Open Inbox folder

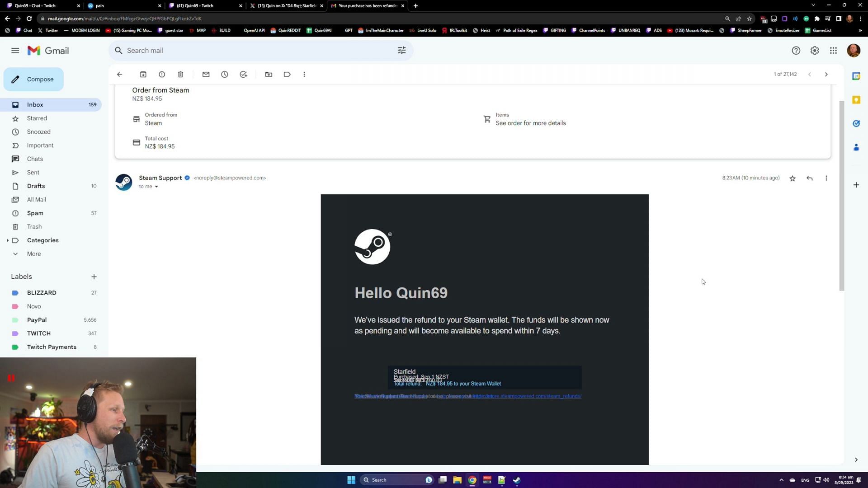(51, 105)
